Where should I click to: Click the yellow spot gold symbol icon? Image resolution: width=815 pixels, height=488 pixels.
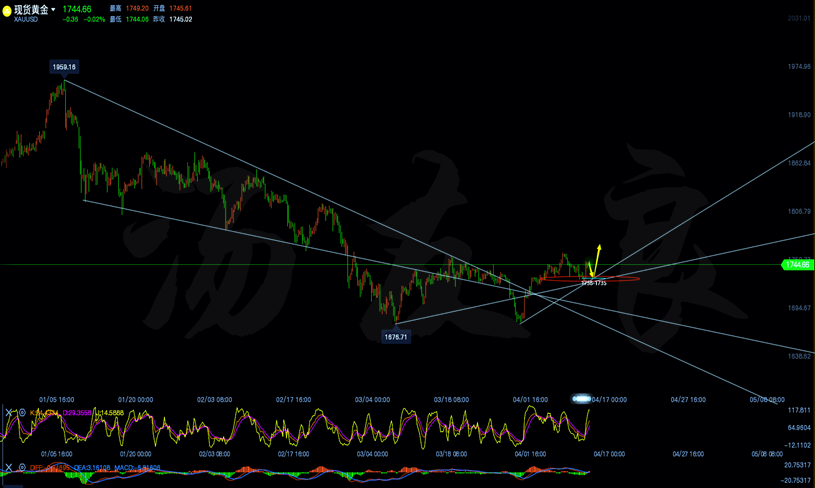pos(6,11)
